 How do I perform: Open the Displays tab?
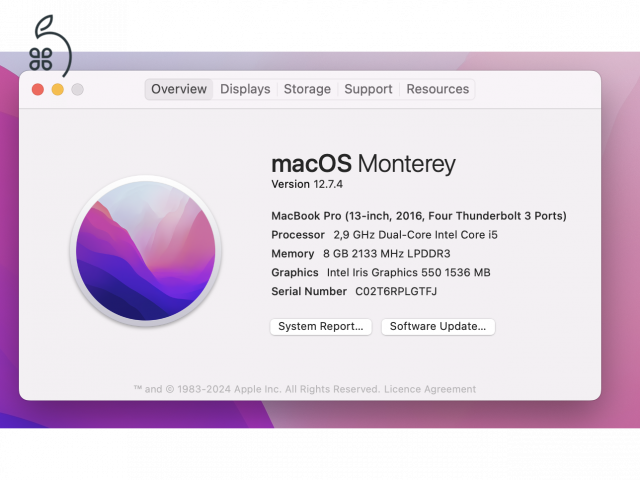245,89
